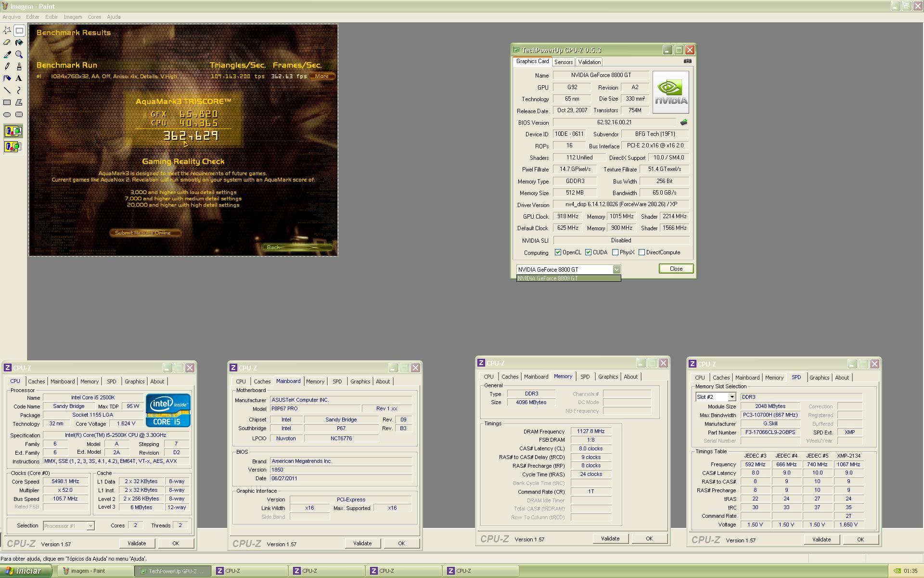Click the NVIDIA logo in GPU-Z
Screen dimensions: 924x578
coord(670,92)
